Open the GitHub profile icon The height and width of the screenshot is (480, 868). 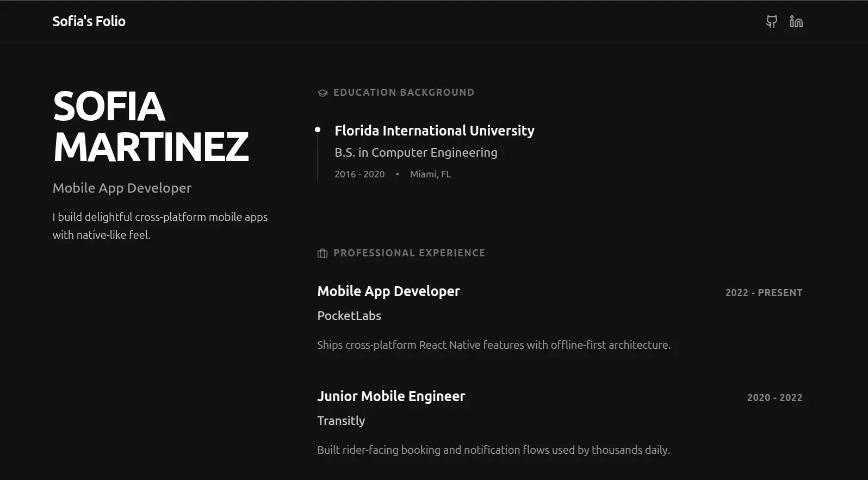771,21
